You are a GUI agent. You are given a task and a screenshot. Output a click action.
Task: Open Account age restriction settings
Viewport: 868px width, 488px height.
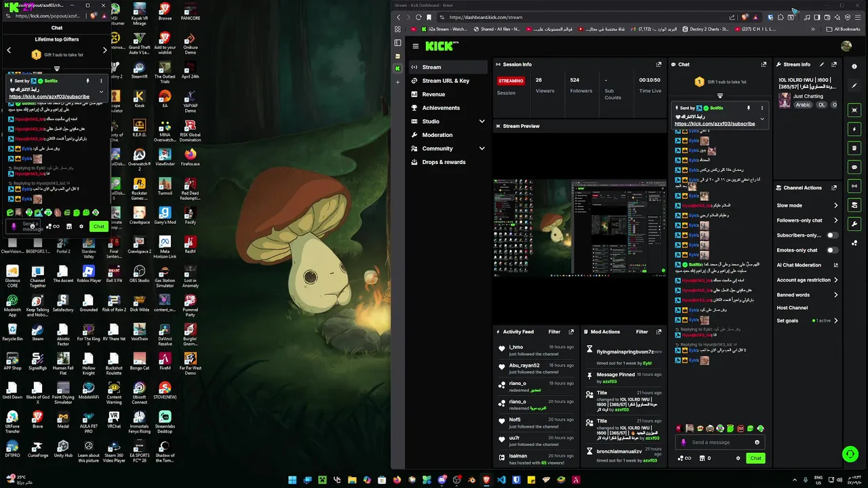click(807, 280)
